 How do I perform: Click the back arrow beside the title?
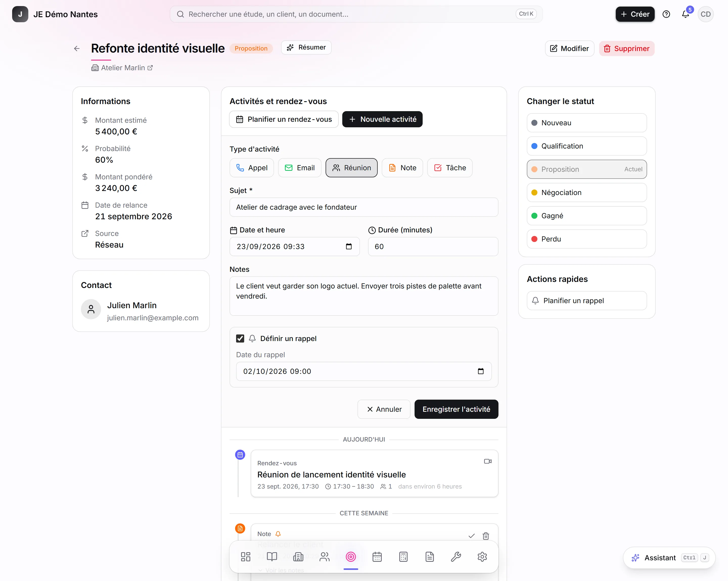click(77, 49)
